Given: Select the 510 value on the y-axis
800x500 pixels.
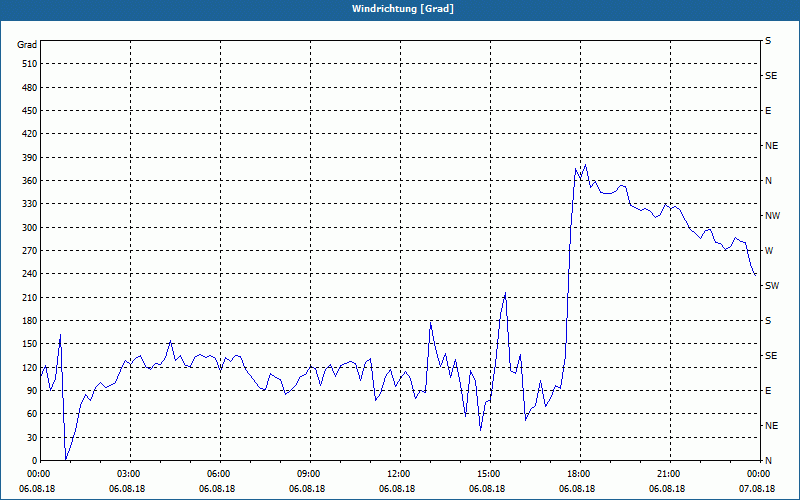Looking at the screenshot, I should (30, 64).
